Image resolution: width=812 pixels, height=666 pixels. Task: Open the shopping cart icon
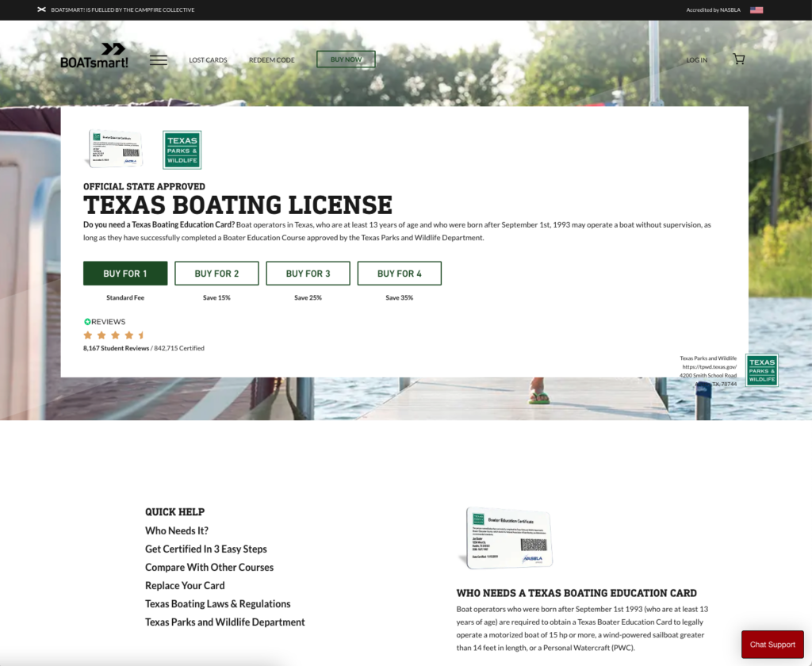click(x=738, y=59)
